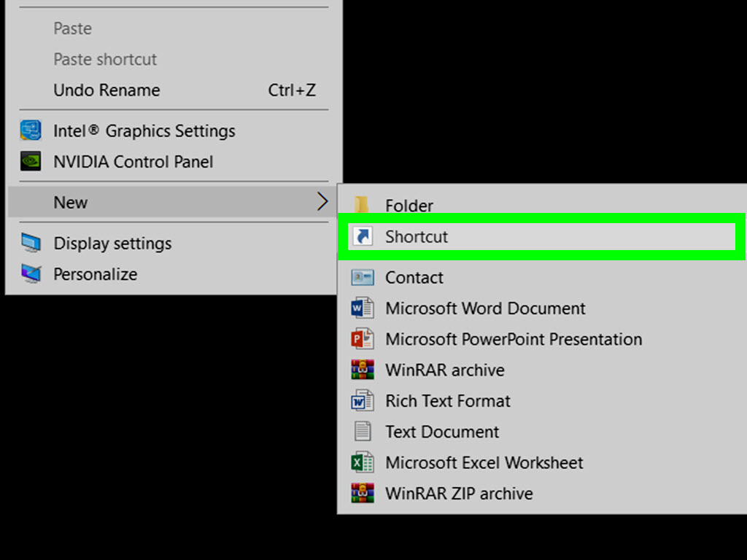Click the Microsoft Word Document icon

363,308
